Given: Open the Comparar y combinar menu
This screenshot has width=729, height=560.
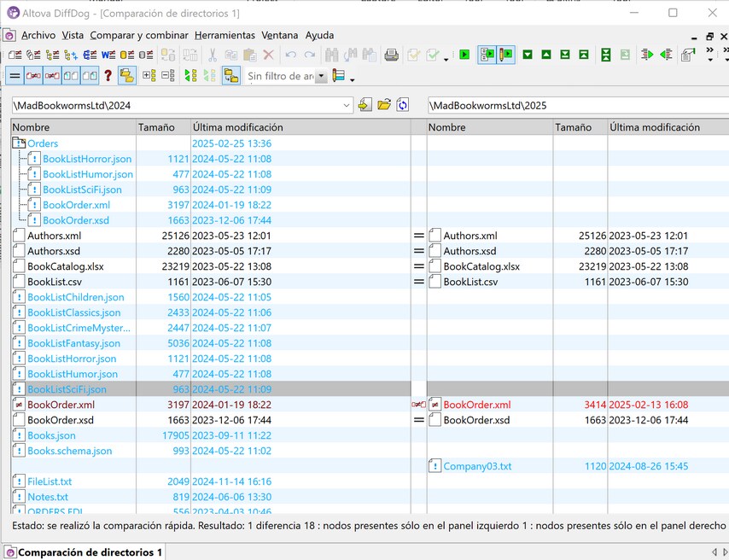Looking at the screenshot, I should (x=139, y=35).
